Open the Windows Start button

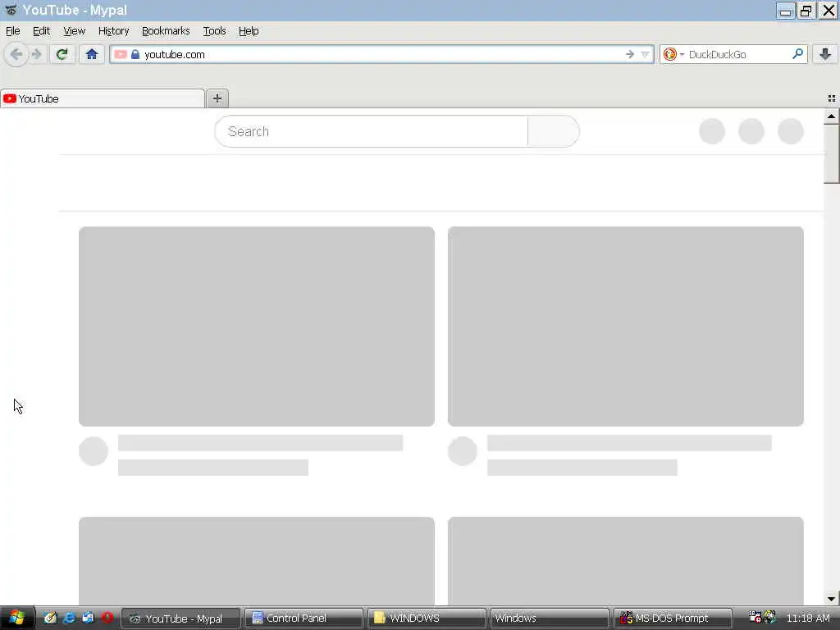17,618
